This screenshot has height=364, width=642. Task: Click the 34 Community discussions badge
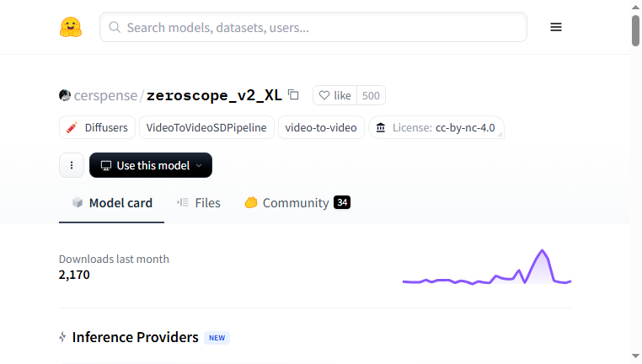pos(342,202)
